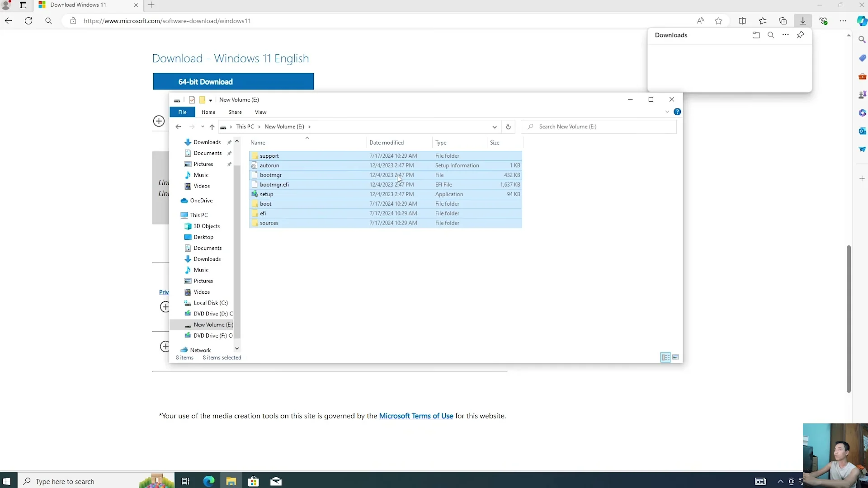Open Explorer recent locations dropdown arrow

(203, 127)
